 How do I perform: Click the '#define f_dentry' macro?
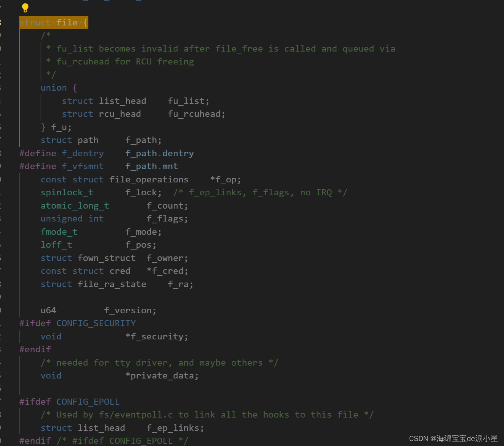[x=61, y=153]
